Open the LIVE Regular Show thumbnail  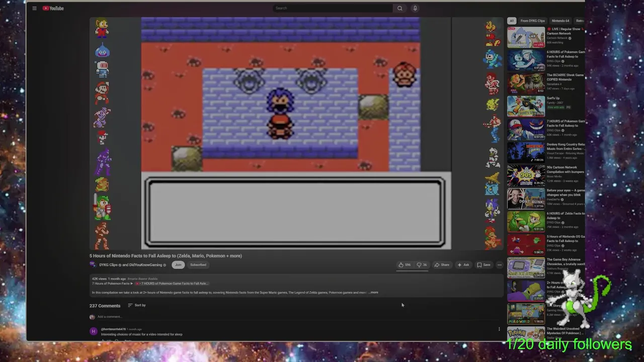(526, 38)
